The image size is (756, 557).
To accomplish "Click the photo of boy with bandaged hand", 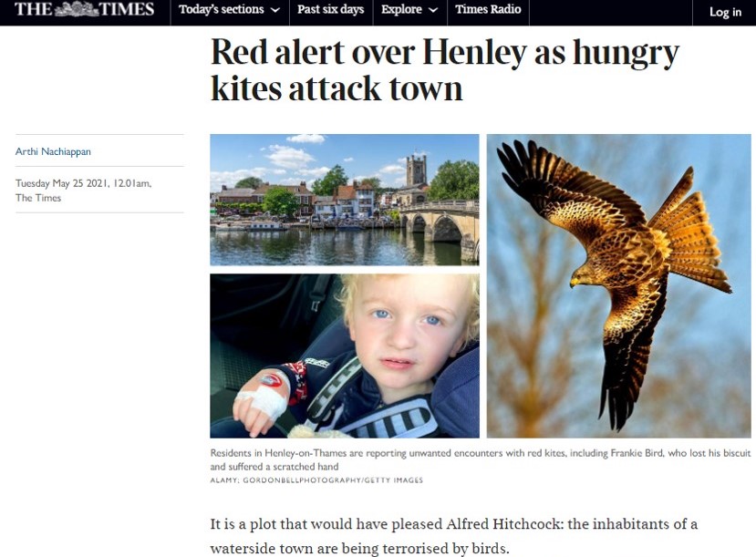I will [345, 356].
